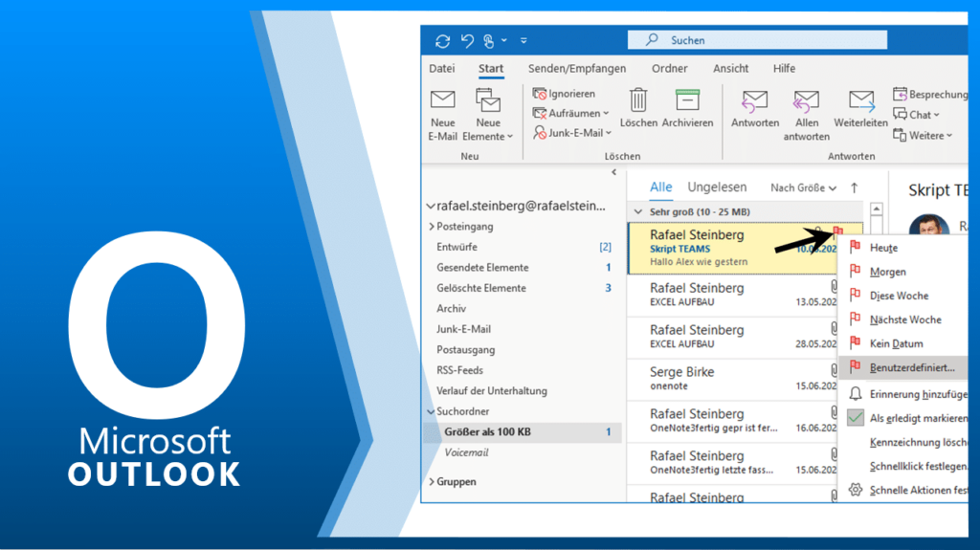Image resolution: width=980 pixels, height=550 pixels.
Task: Open the Senden/Empfangen tab
Action: click(x=577, y=69)
